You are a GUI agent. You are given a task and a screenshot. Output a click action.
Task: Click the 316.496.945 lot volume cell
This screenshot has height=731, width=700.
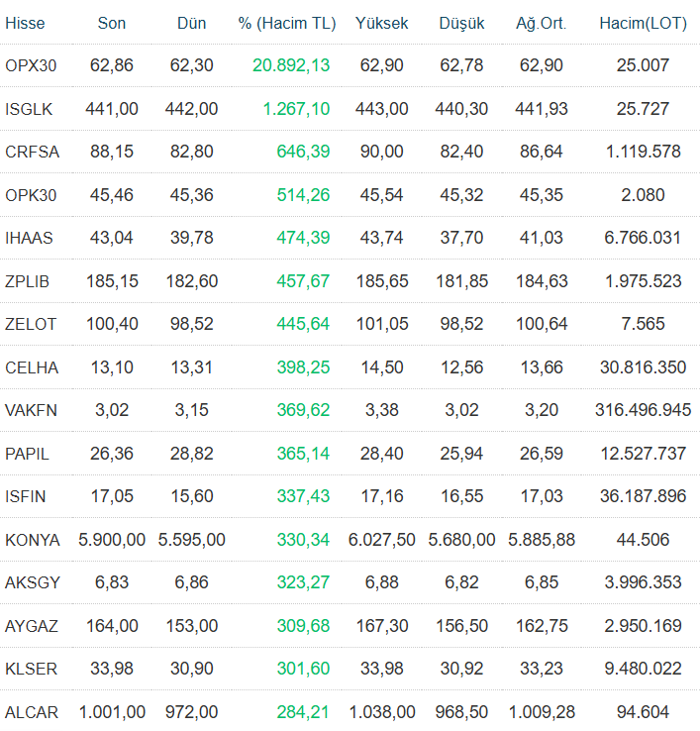click(644, 410)
